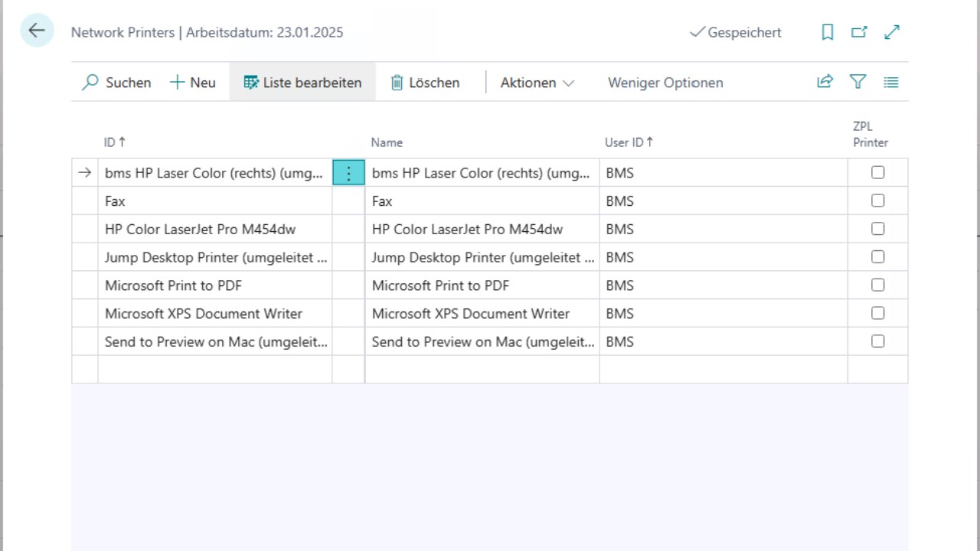Image resolution: width=980 pixels, height=551 pixels.
Task: Open page in new window icon
Action: pos(859,32)
